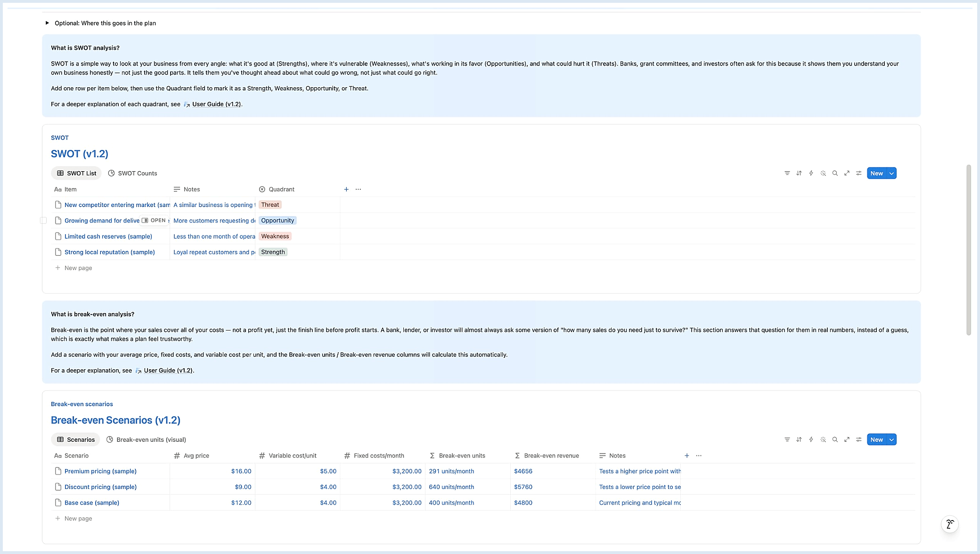Click the $16.00 Avg price cell
The height and width of the screenshot is (554, 980).
(x=212, y=471)
